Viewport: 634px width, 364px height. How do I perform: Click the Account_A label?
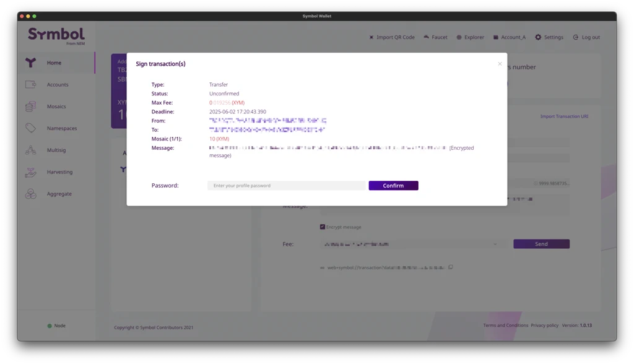click(x=513, y=37)
